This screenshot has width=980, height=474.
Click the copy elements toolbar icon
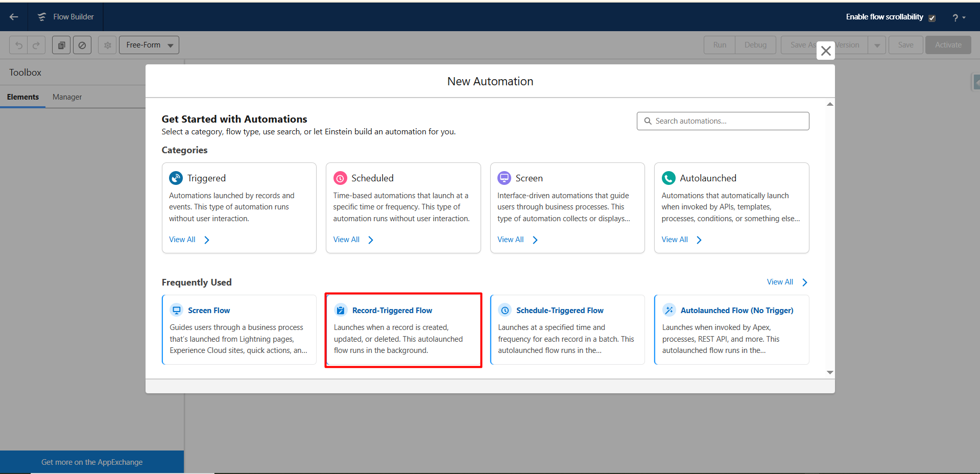(61, 45)
